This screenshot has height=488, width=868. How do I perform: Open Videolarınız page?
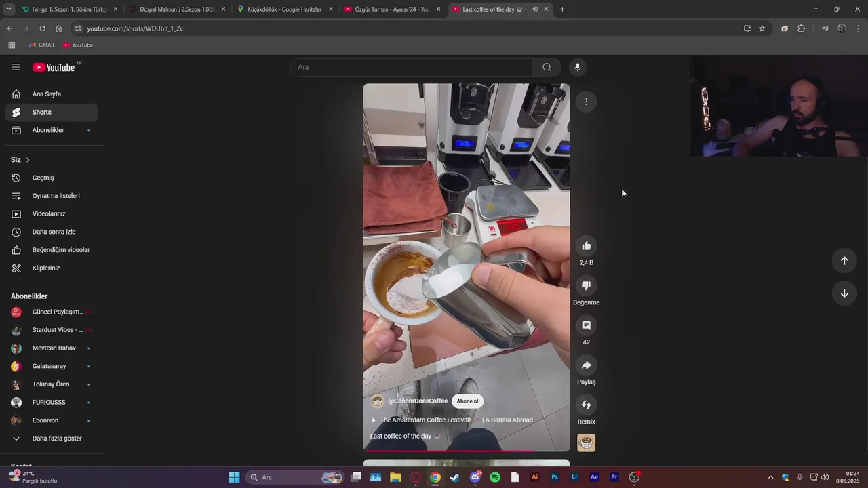click(52, 213)
